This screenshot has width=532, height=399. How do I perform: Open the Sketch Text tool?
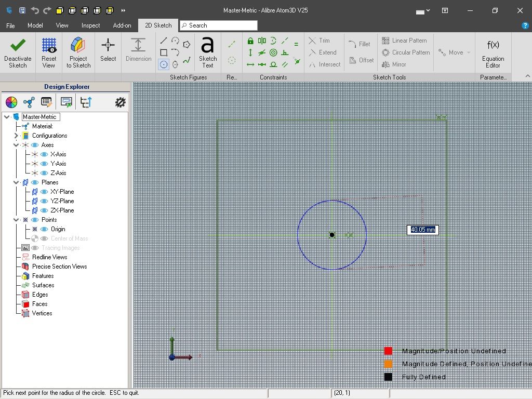tap(208, 52)
